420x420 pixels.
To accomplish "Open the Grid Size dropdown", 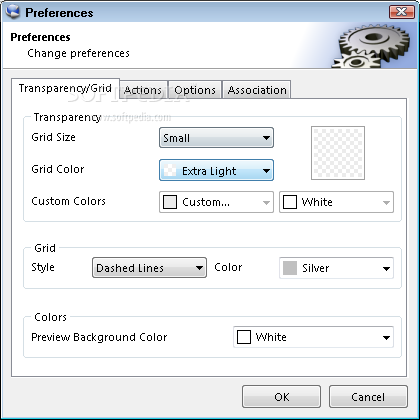I will (x=216, y=137).
